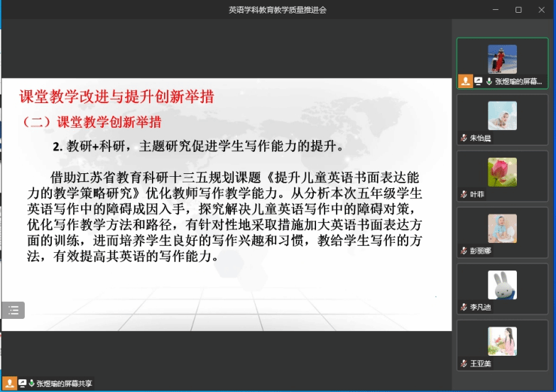Screen dimensions: 556x392
Task: Click the slide subheading （二）课堂教学创新举措
Action: [92, 122]
